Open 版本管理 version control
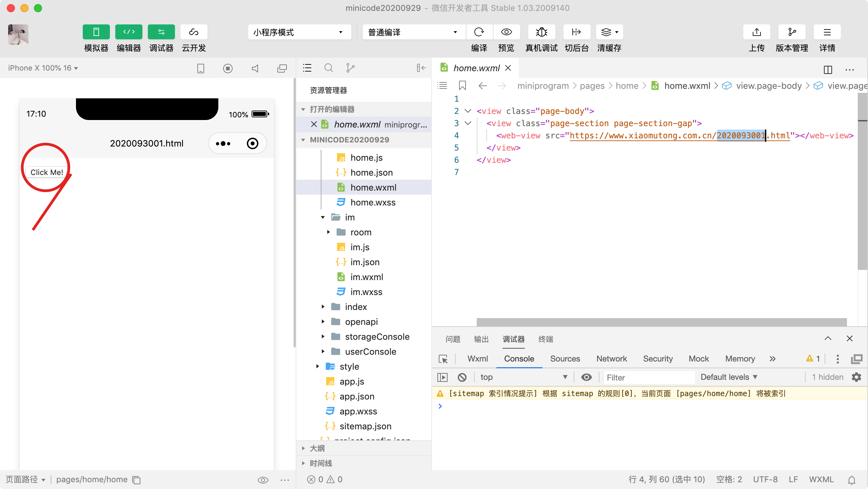 792,32
